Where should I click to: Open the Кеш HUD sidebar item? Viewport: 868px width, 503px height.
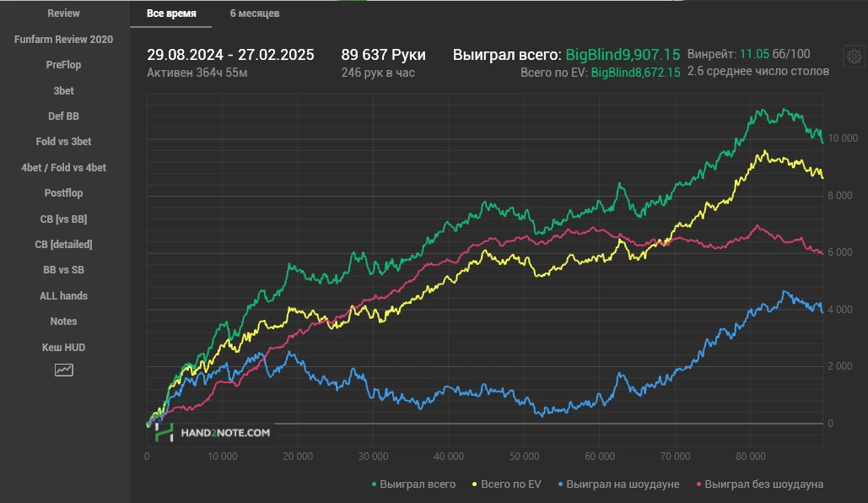coord(64,348)
